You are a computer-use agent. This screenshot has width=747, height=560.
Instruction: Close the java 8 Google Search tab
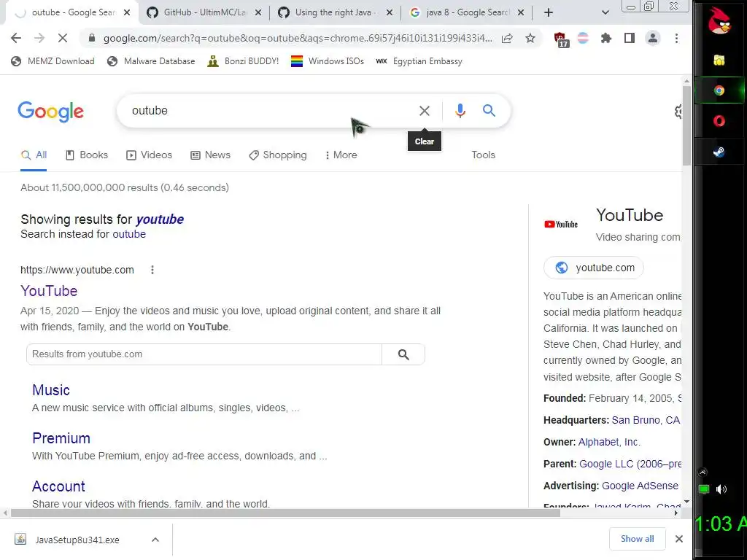(521, 13)
